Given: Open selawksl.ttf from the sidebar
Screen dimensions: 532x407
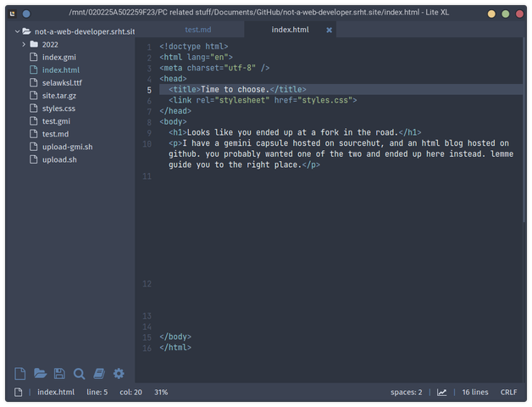Looking at the screenshot, I should (x=62, y=82).
